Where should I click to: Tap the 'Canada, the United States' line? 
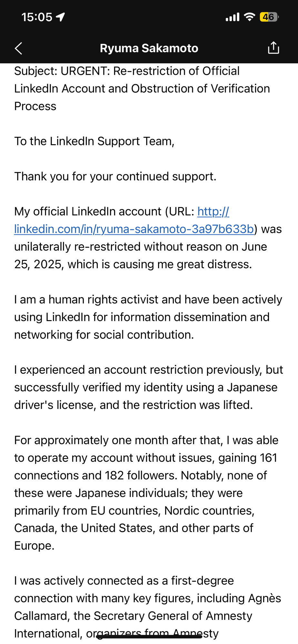(x=134, y=528)
